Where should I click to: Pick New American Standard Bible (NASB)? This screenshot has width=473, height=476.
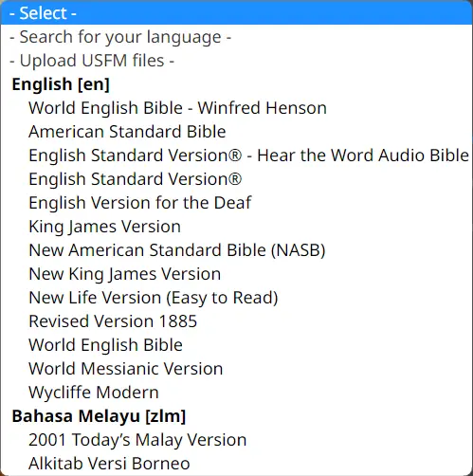pyautogui.click(x=236, y=250)
